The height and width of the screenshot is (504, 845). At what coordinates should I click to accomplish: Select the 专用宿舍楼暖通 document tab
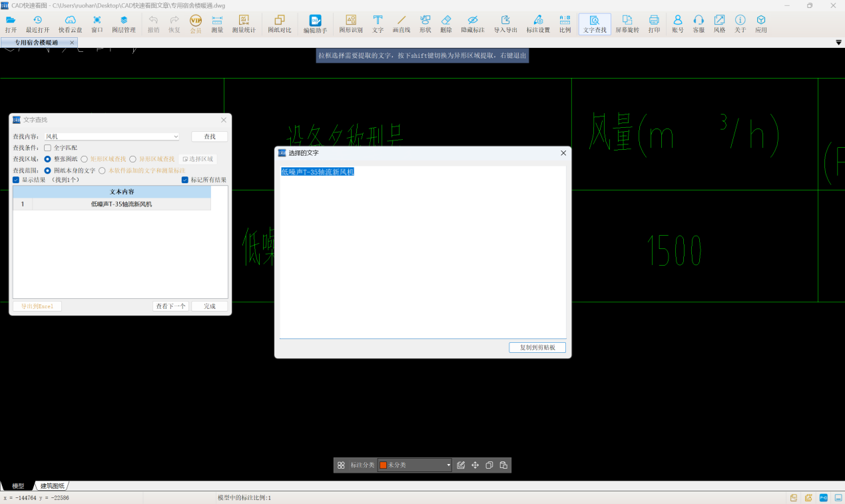[x=36, y=43]
